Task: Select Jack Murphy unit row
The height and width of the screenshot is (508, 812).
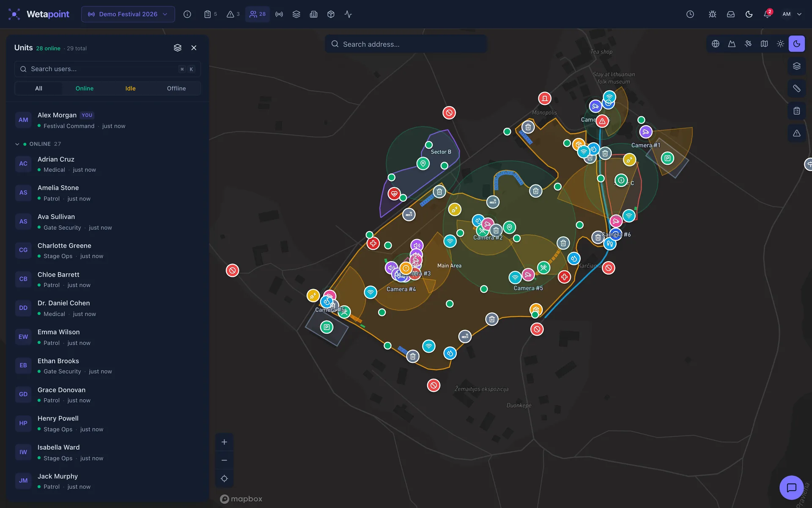Action: (107, 481)
